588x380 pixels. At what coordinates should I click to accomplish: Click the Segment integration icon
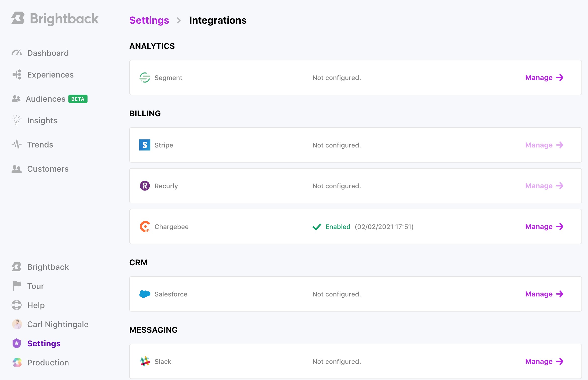[145, 78]
